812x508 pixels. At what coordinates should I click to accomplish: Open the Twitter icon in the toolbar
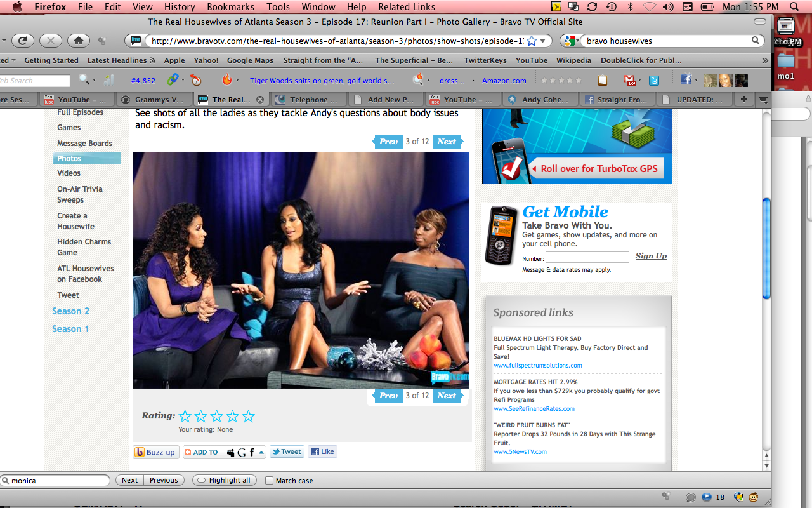tap(653, 80)
